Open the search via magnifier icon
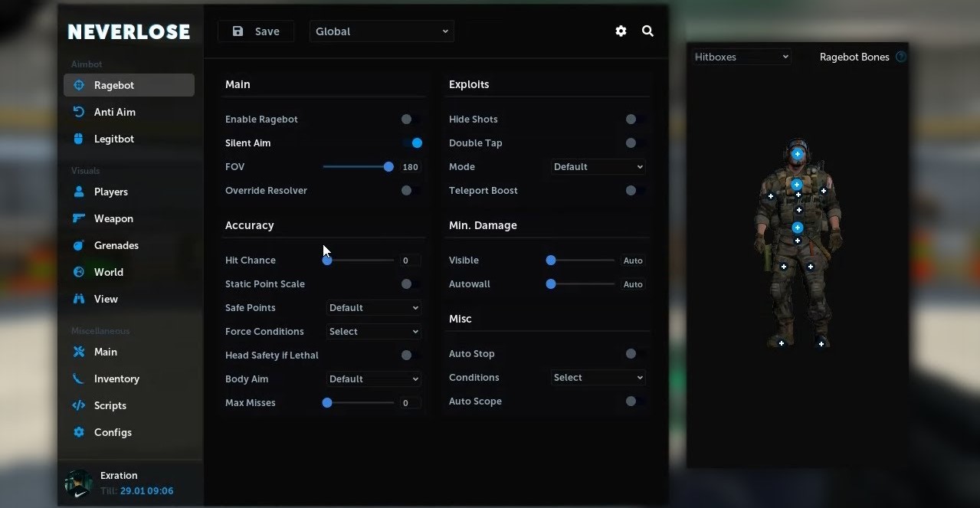980x508 pixels. (647, 31)
